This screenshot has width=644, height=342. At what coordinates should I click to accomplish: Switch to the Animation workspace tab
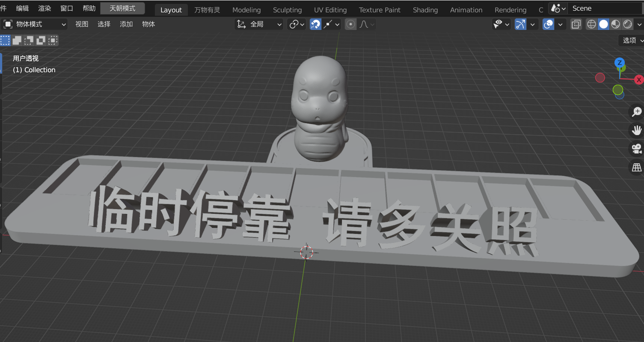click(x=466, y=10)
